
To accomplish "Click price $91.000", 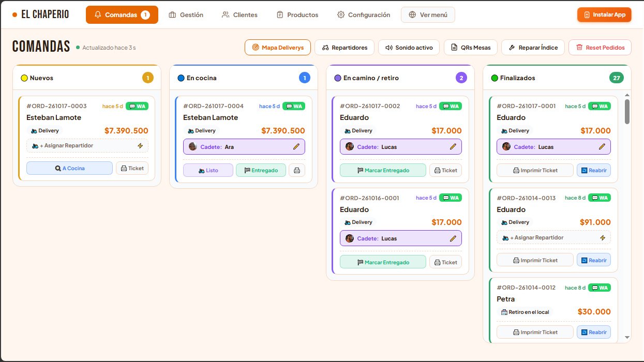I will tap(595, 222).
